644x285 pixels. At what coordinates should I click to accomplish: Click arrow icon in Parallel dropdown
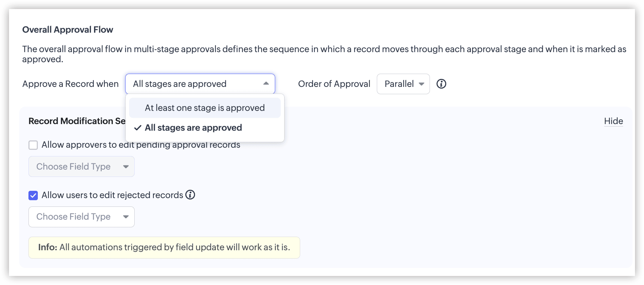(422, 84)
